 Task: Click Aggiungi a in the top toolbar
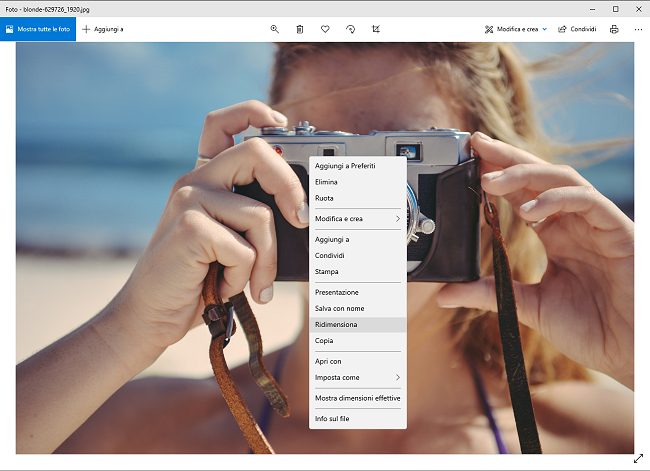[x=102, y=29]
